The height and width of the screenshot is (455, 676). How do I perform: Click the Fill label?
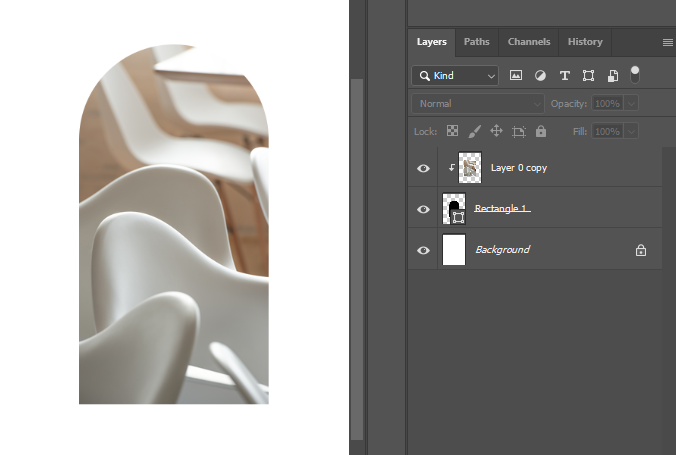(x=580, y=132)
